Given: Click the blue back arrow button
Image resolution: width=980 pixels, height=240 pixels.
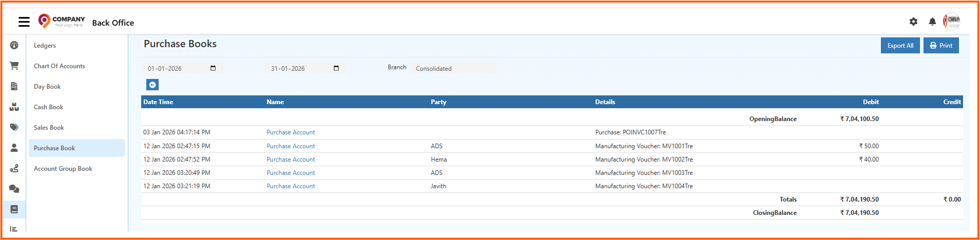Looking at the screenshot, I should (x=152, y=85).
